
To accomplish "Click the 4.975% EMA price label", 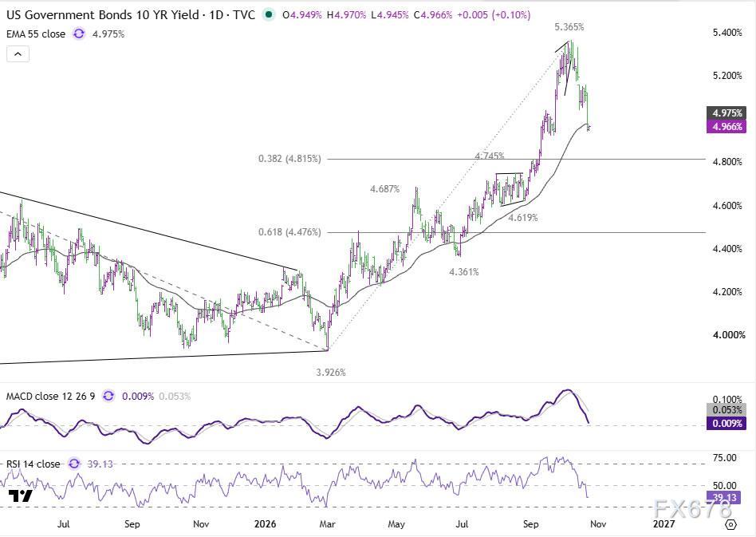I will [726, 113].
